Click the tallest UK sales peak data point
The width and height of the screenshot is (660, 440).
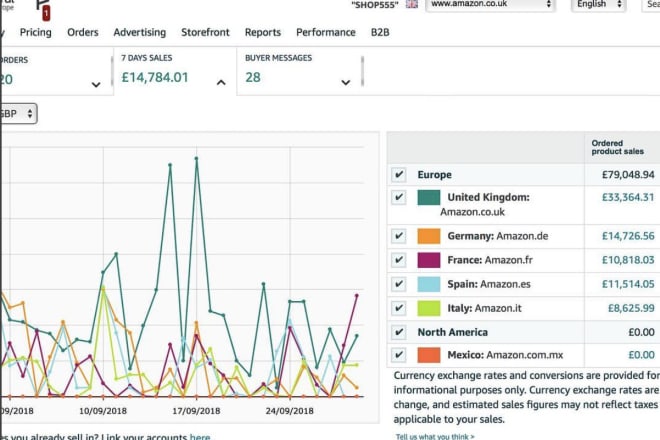[196, 159]
